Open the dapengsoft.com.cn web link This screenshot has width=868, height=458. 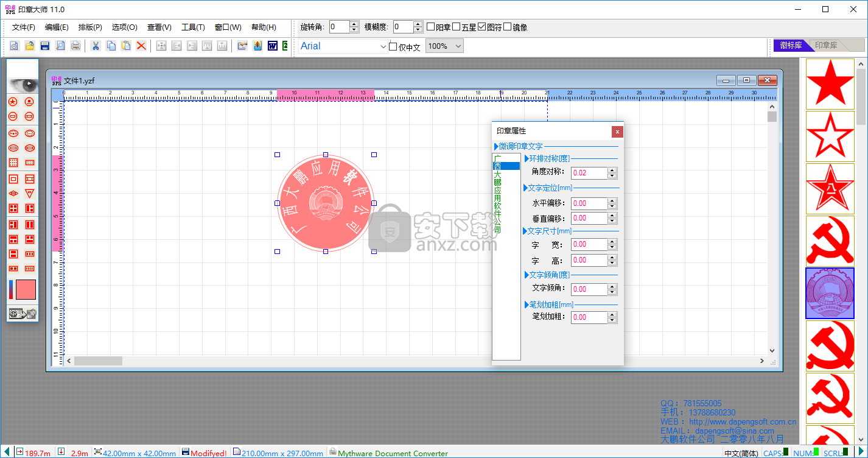tap(743, 421)
